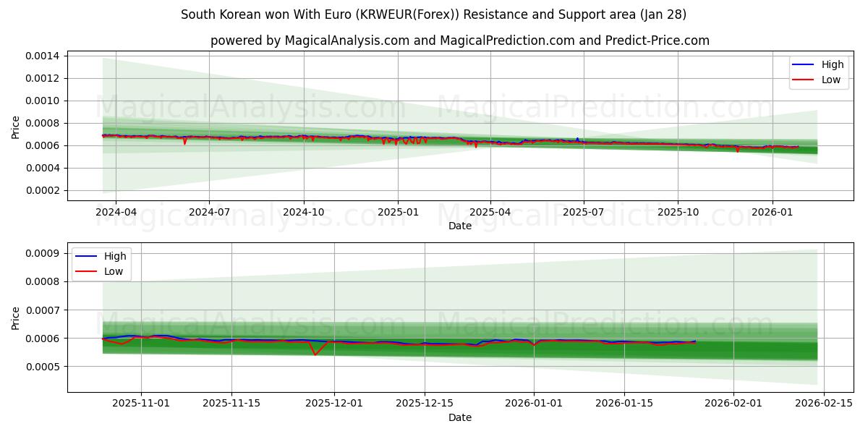This screenshot has height=434, width=868.
Task: Select the Date axis label on bottom chart
Action: (x=461, y=417)
